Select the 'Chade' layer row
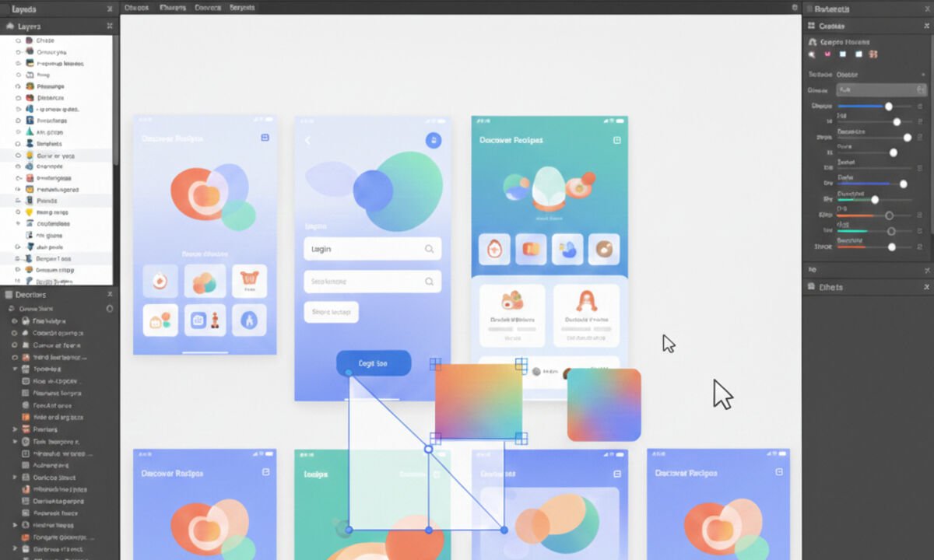Image resolution: width=934 pixels, height=560 pixels. [x=57, y=40]
